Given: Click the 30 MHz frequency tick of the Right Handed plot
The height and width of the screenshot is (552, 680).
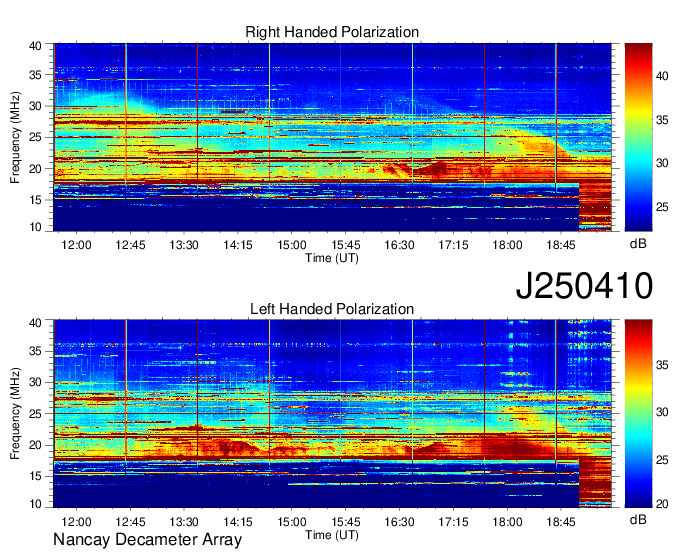Looking at the screenshot, I should [36, 106].
